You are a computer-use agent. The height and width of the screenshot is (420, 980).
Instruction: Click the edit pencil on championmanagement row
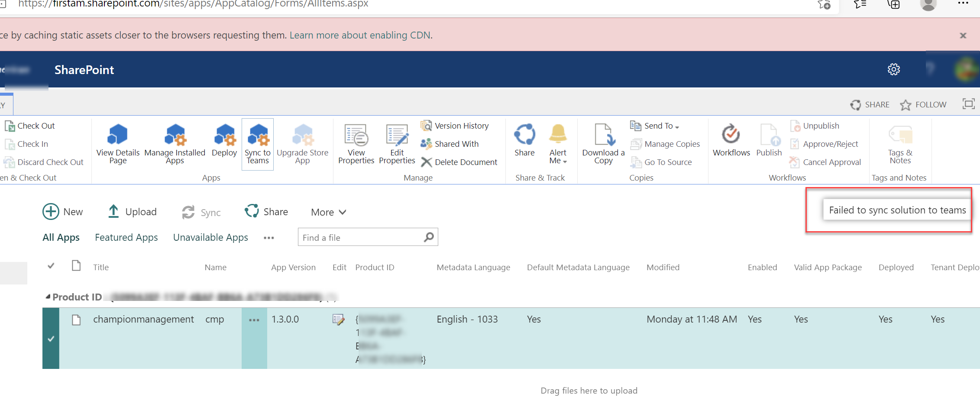coord(339,319)
